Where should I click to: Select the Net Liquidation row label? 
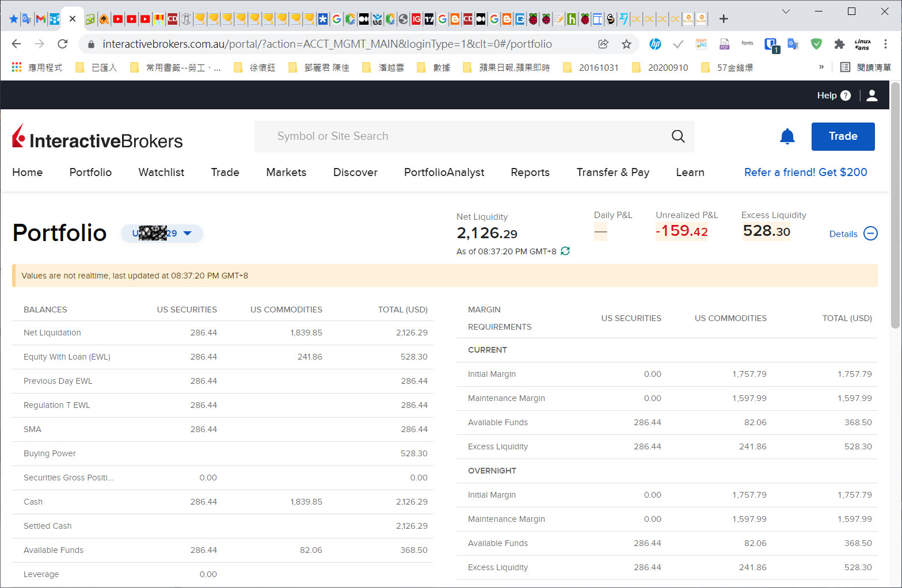tap(52, 333)
